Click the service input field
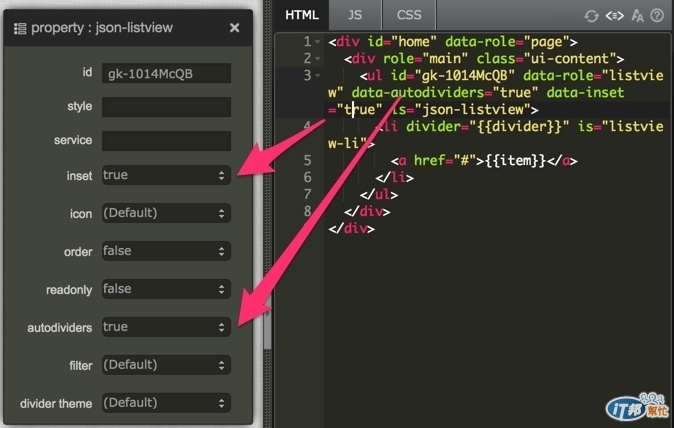674x428 pixels. tap(166, 141)
